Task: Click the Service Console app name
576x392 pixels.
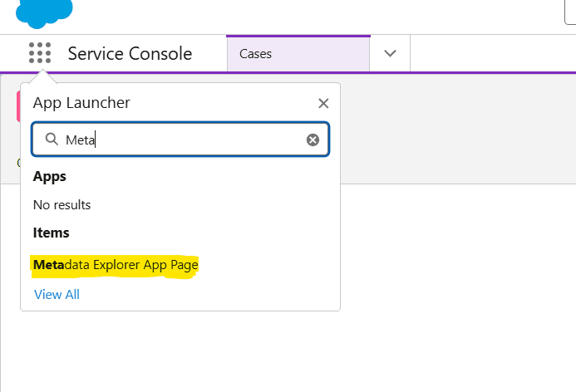Action: [130, 54]
